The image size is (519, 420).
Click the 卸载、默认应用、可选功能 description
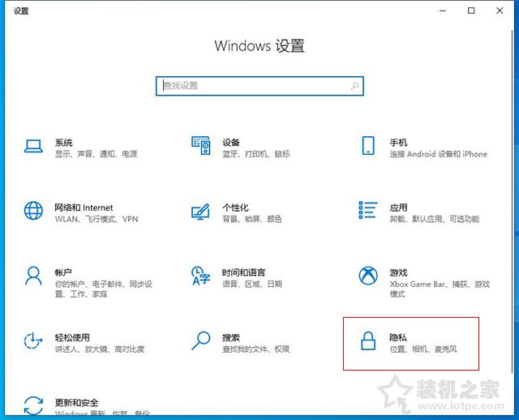pos(435,219)
